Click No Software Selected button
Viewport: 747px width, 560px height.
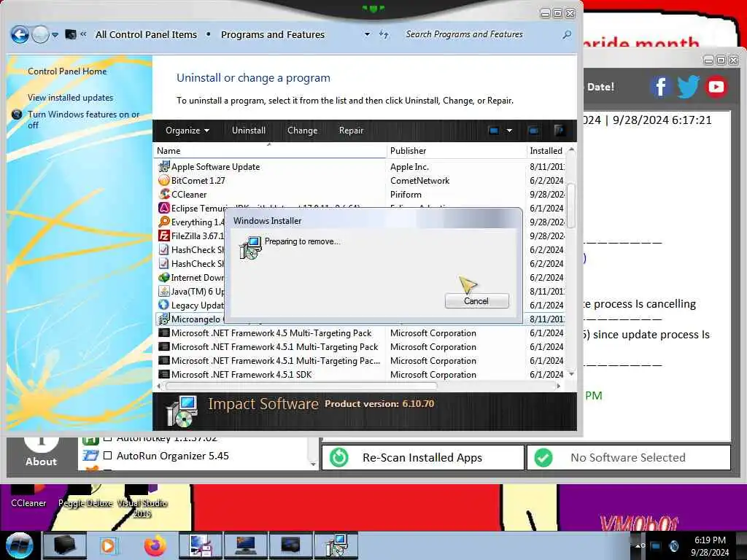(x=628, y=458)
